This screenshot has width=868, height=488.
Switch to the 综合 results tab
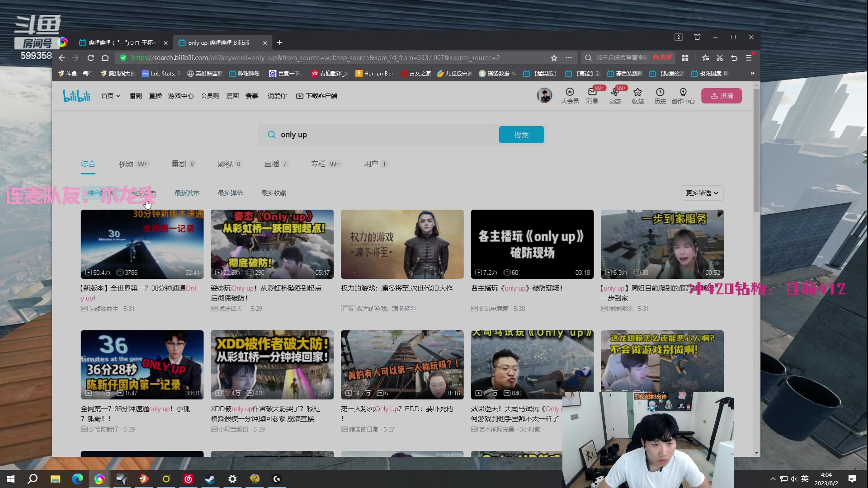[88, 164]
